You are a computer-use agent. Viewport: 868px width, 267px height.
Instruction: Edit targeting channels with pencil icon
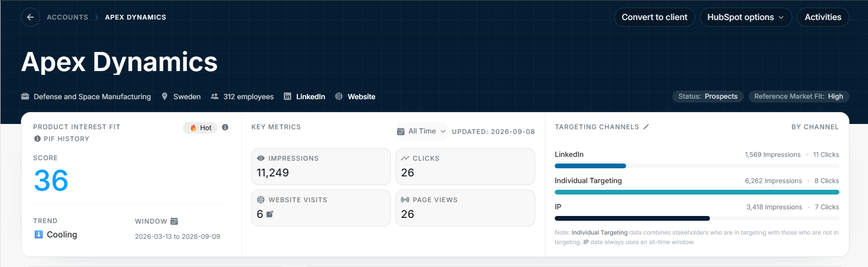(646, 127)
